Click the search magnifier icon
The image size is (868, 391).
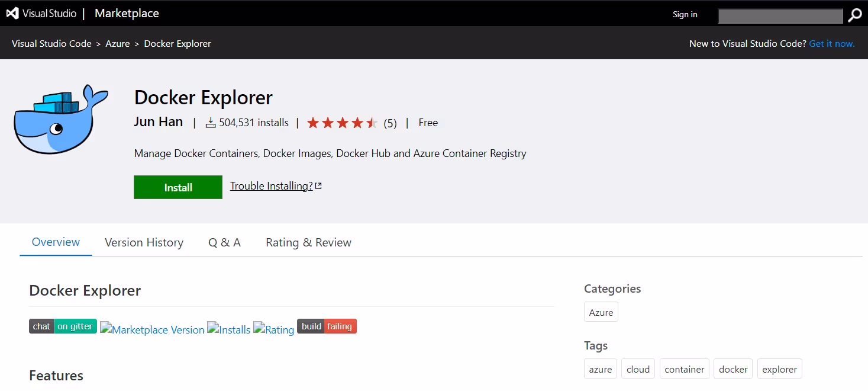click(x=854, y=16)
